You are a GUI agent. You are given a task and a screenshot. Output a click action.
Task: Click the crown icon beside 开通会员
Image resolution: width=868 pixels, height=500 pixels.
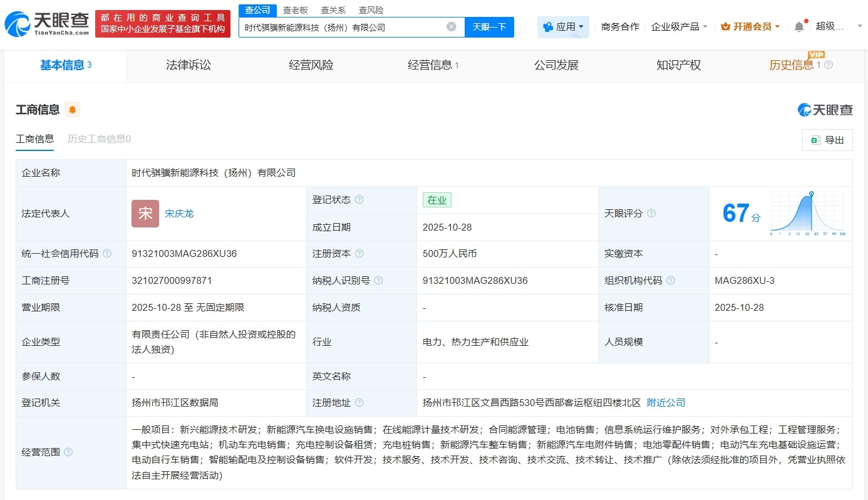[726, 26]
